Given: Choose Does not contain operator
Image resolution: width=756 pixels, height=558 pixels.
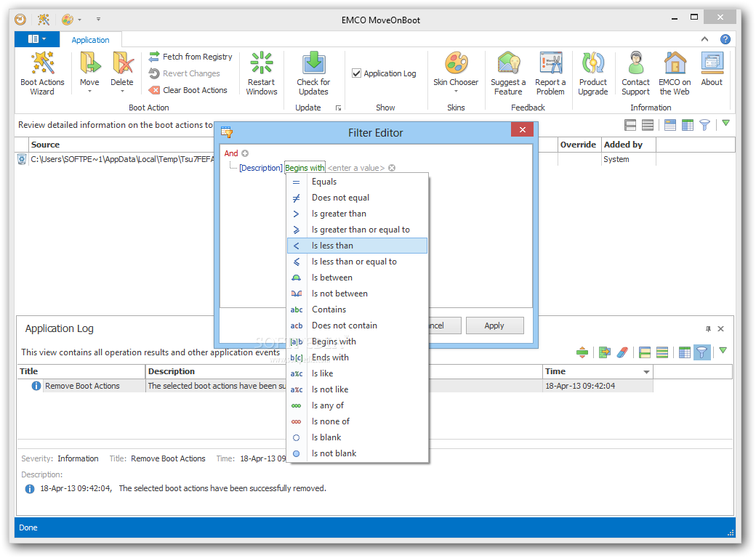Looking at the screenshot, I should point(357,325).
